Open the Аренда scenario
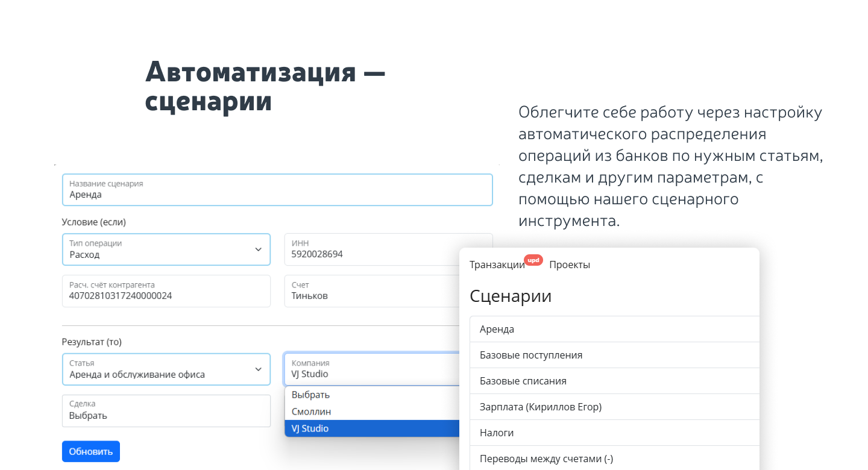The width and height of the screenshot is (868, 470). pos(614,329)
